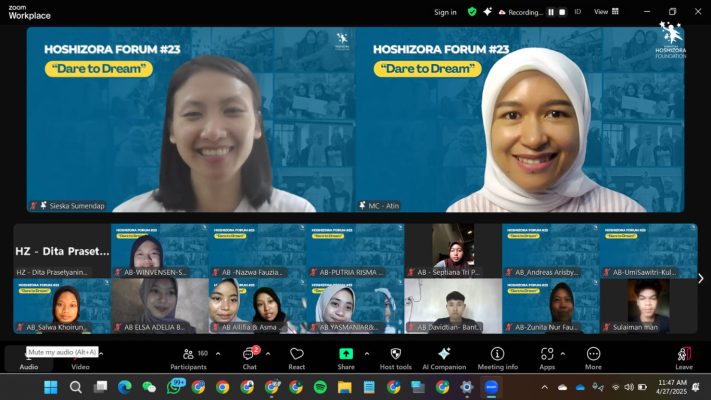The image size is (711, 400).
Task: Select AB ELSA ADELIA B participant tile
Action: coord(160,306)
